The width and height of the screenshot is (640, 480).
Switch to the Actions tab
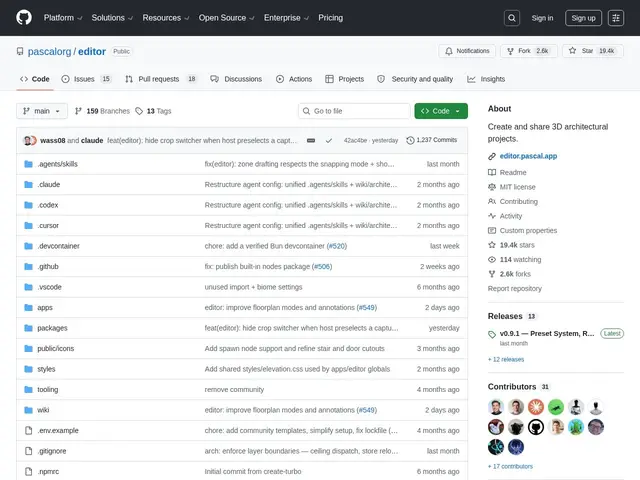(x=294, y=79)
